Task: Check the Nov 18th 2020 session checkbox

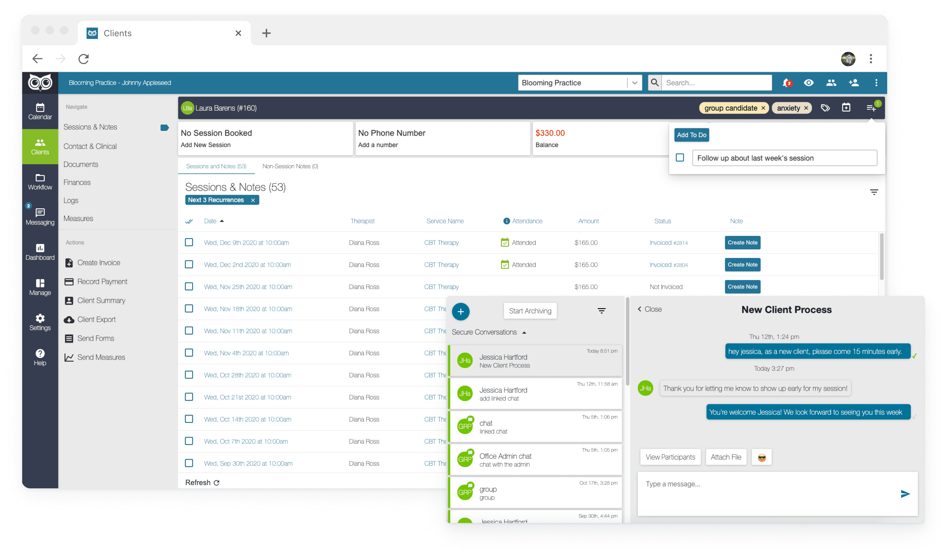Action: point(189,309)
